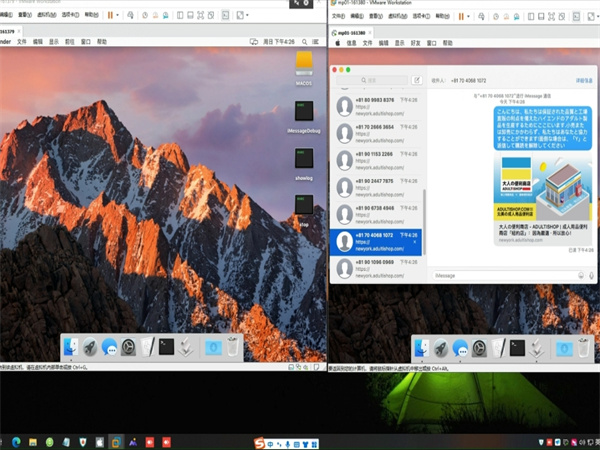Select conversation +81 80 9983 8376

[x=378, y=106]
